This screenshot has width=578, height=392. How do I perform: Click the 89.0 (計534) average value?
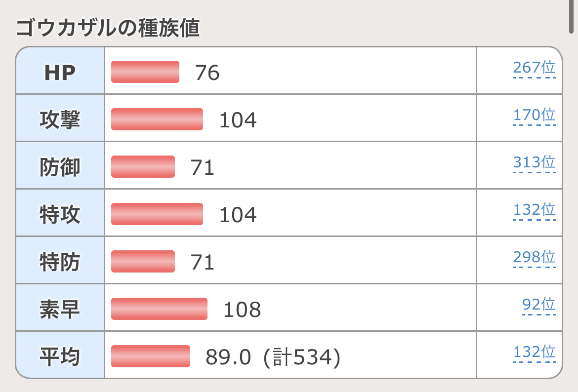coord(273,357)
